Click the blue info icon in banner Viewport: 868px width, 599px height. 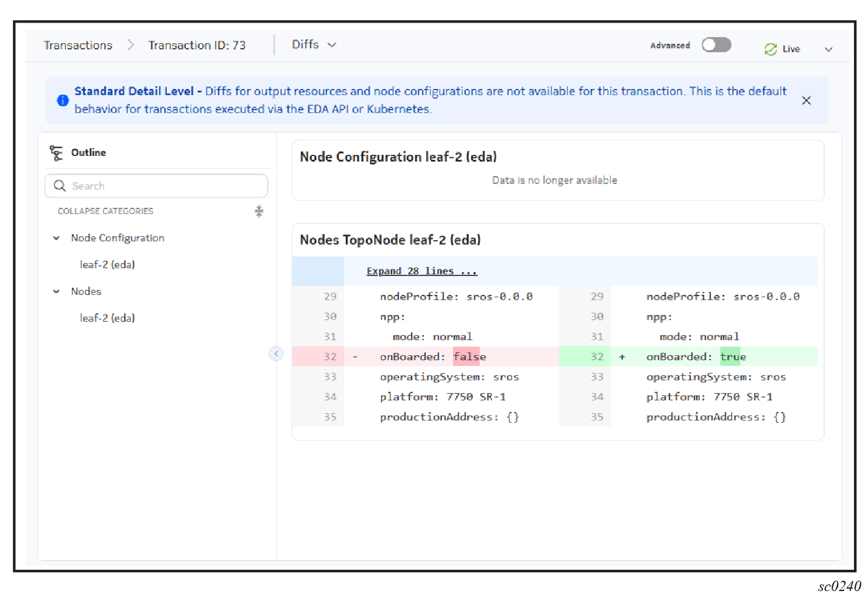(63, 101)
